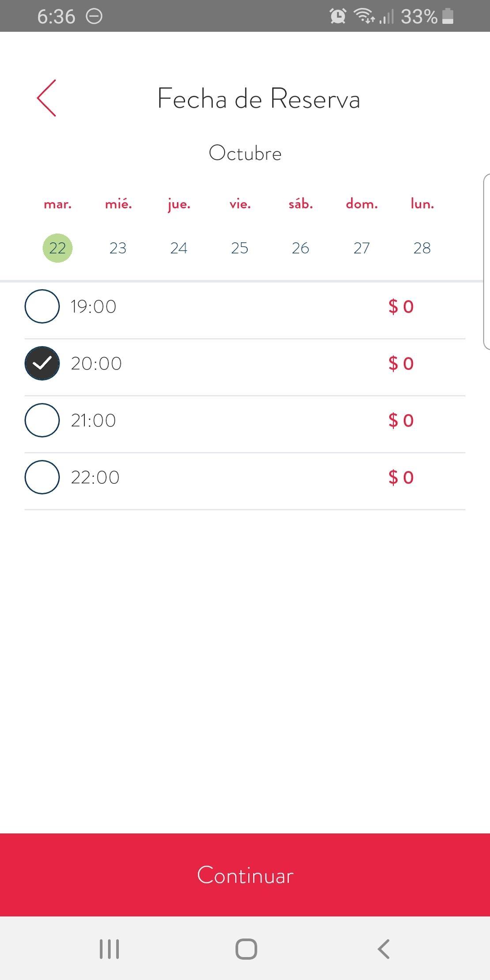Tap the Continuar button
The width and height of the screenshot is (490, 980).
[245, 875]
